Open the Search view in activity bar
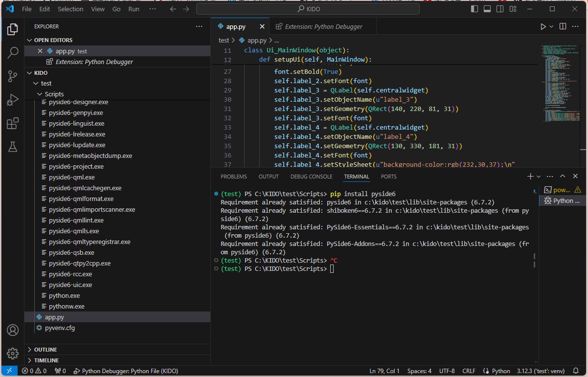Image resolution: width=588 pixels, height=377 pixels. 13,52
